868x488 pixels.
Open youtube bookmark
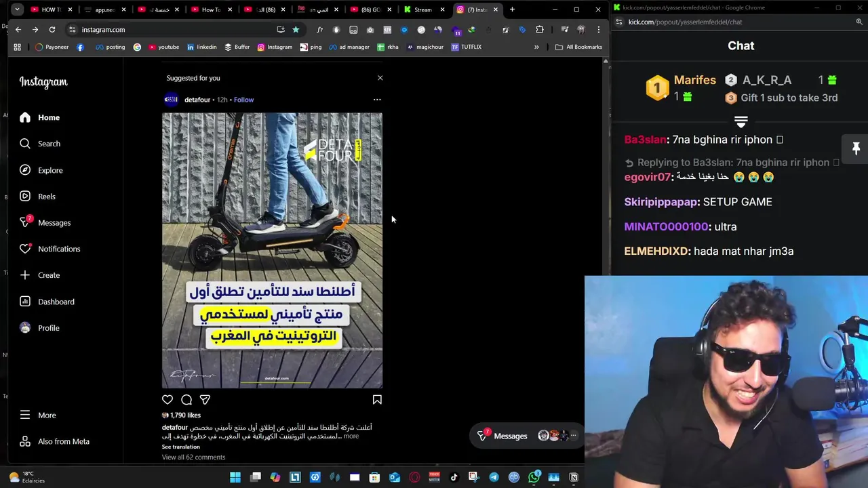[x=163, y=47]
